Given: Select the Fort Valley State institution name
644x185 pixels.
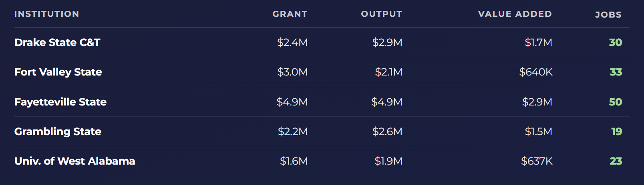Looking at the screenshot, I should pos(58,72).
